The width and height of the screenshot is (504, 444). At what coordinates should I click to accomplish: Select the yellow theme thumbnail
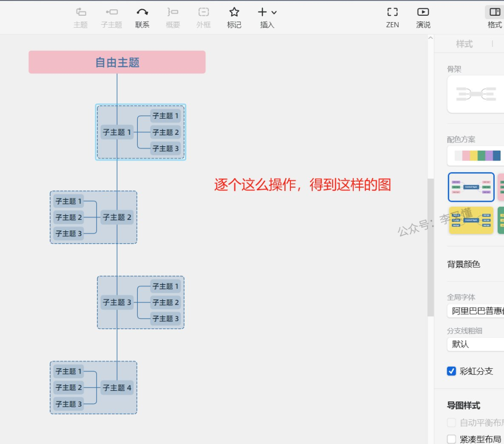(471, 220)
